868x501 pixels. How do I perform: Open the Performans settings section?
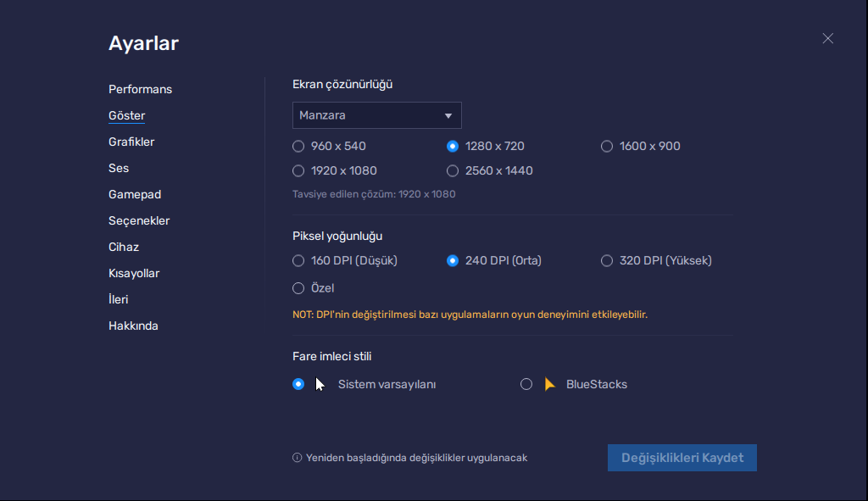[x=140, y=89]
